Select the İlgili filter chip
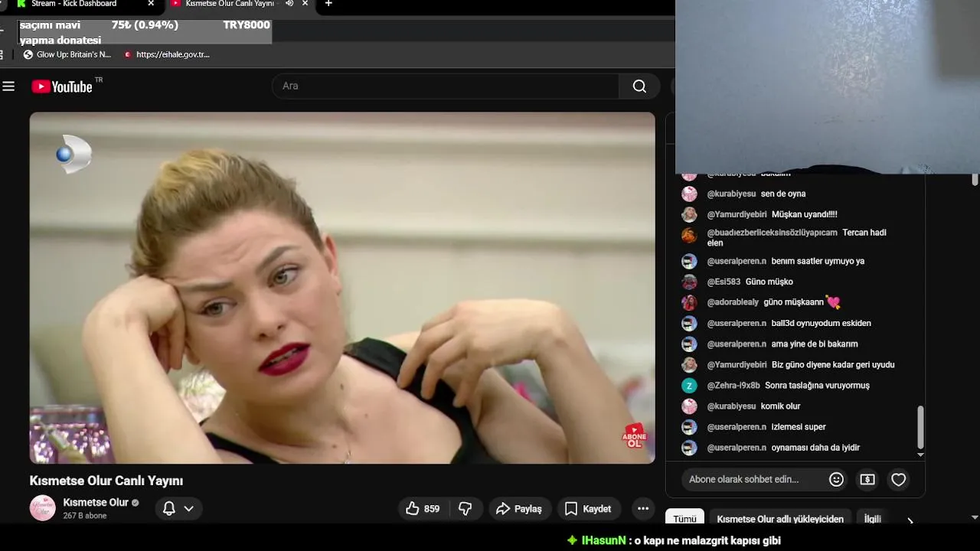This screenshot has width=980, height=551. point(873,518)
